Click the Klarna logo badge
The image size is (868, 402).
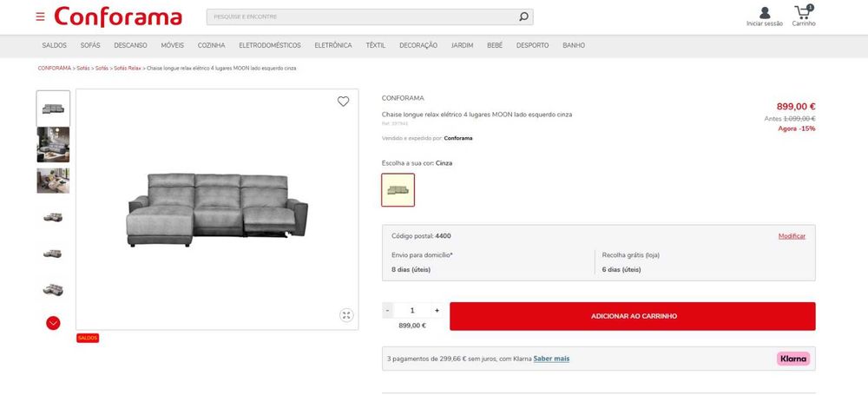(x=792, y=359)
